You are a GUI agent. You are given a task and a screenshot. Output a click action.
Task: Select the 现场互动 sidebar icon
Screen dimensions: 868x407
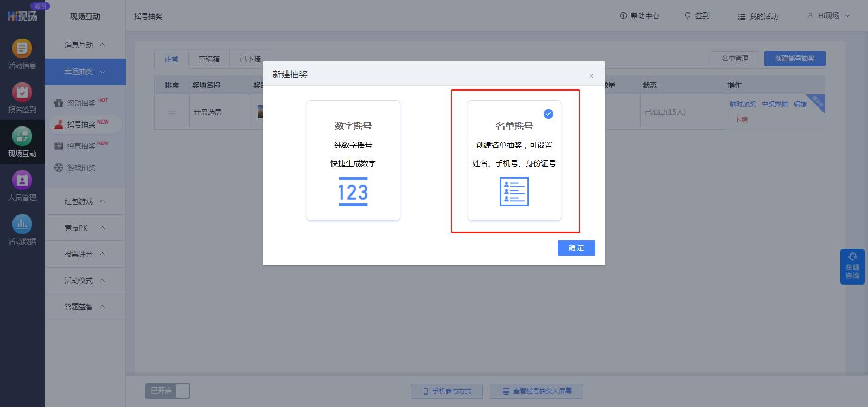tap(22, 142)
